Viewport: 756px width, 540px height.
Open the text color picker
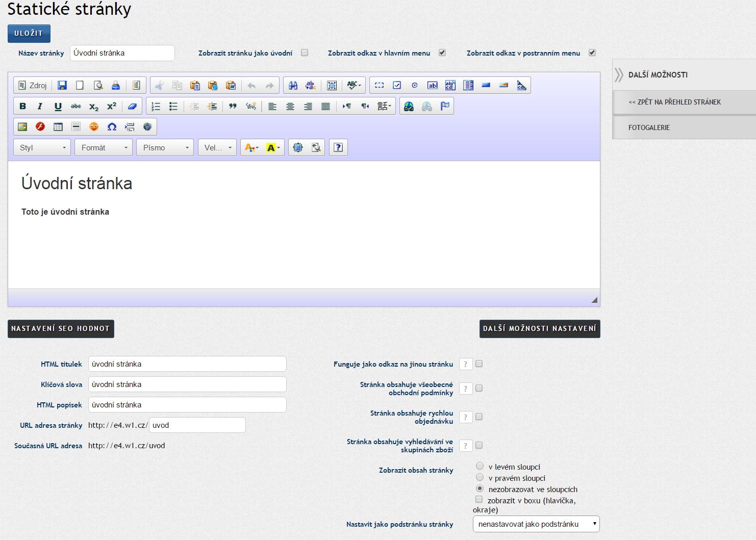[x=251, y=147]
